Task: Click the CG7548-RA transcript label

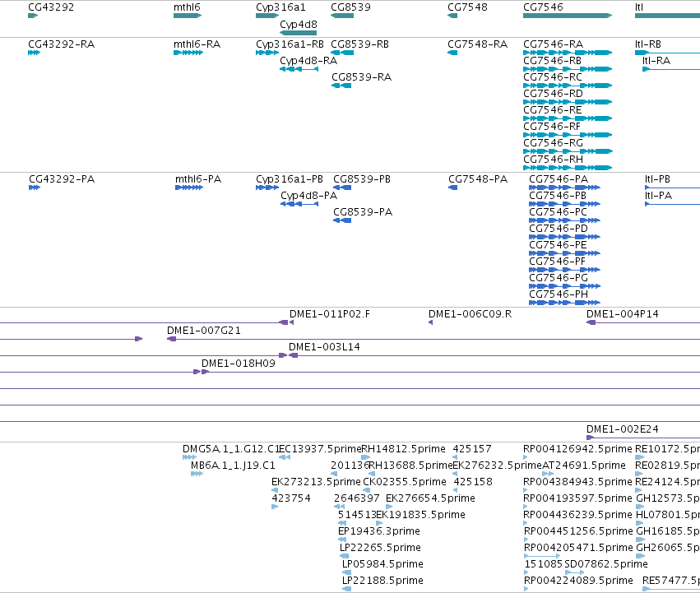Action: pos(477,44)
